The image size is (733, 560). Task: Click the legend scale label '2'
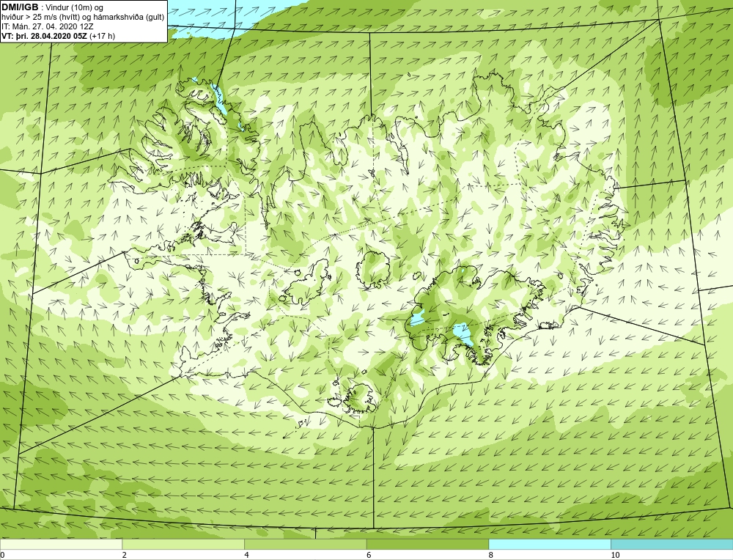(x=125, y=555)
